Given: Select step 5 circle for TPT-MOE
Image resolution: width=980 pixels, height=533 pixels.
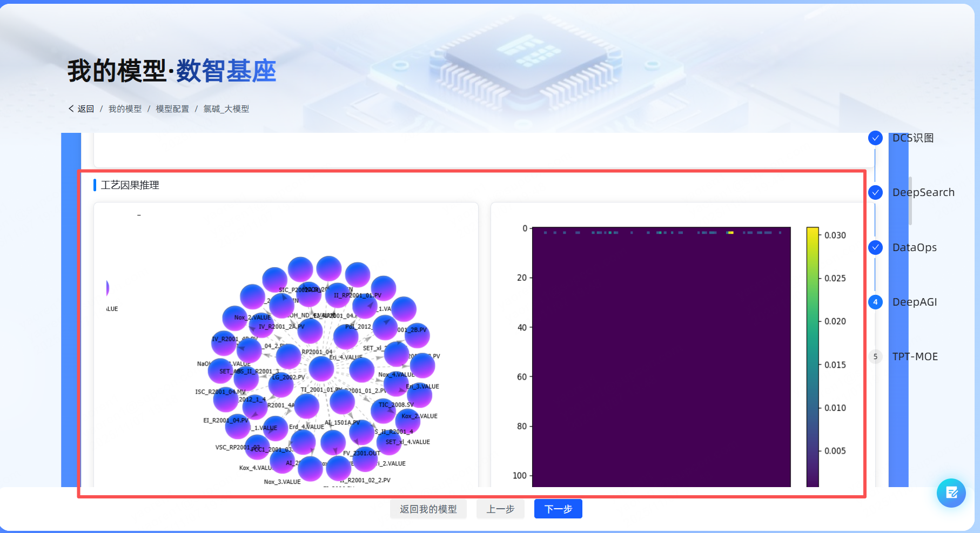Looking at the screenshot, I should point(875,356).
